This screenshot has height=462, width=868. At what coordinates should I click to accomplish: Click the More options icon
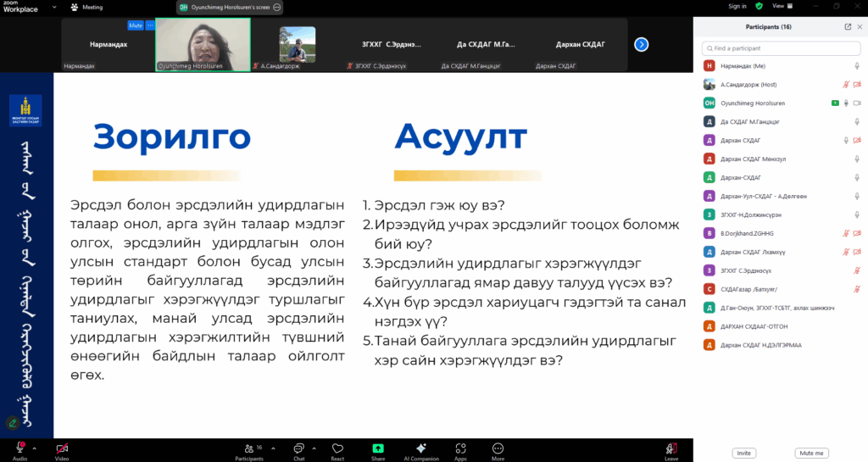click(x=498, y=448)
